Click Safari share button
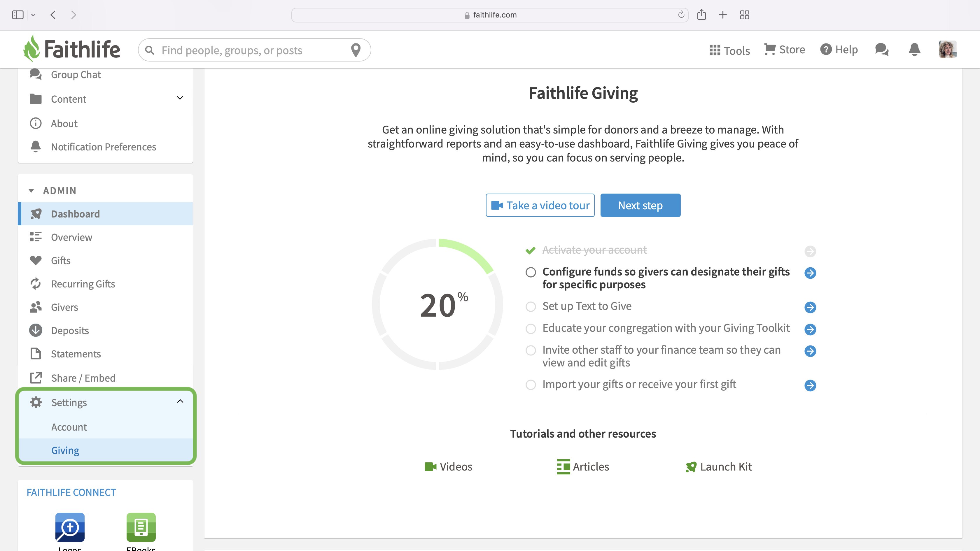This screenshot has width=980, height=551. (701, 15)
